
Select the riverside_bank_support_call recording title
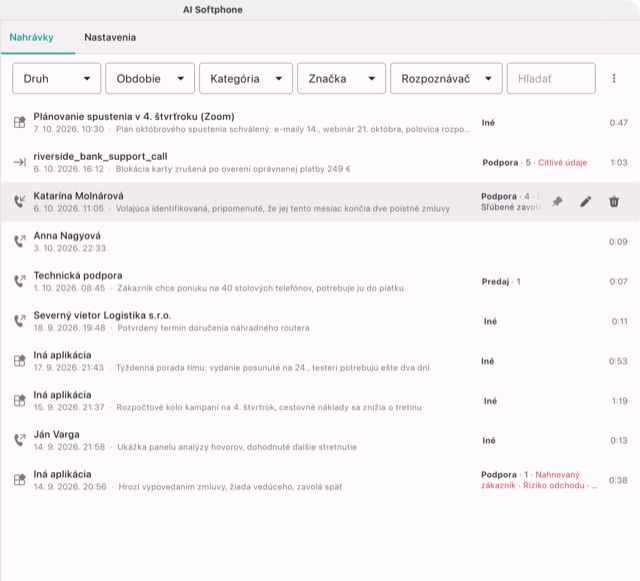click(100, 156)
